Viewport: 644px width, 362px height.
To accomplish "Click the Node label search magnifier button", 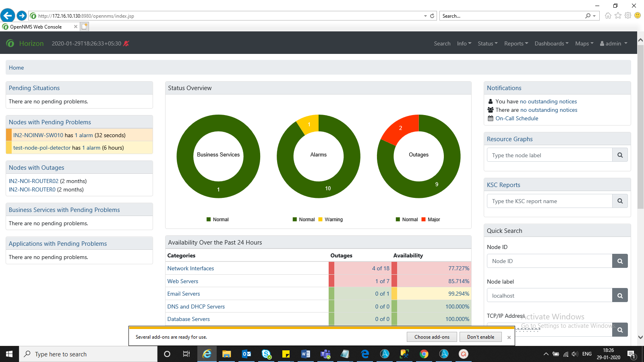I will 620,296.
